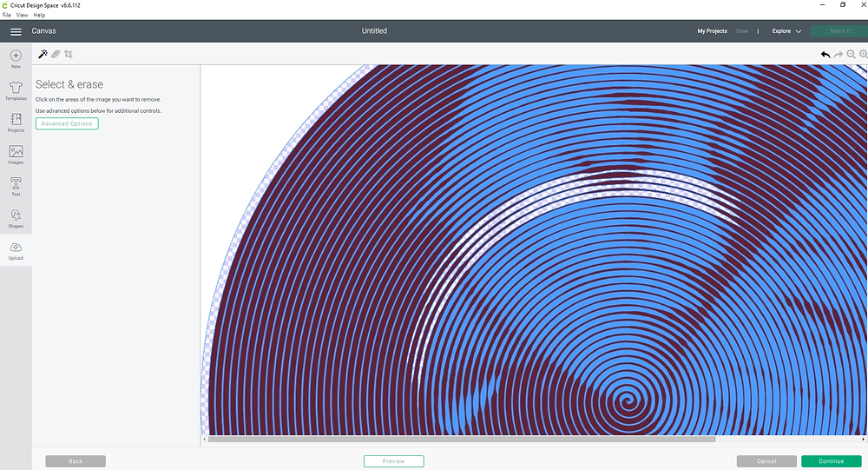Undo the last erase action
Image resolution: width=868 pixels, height=470 pixels.
pos(825,55)
